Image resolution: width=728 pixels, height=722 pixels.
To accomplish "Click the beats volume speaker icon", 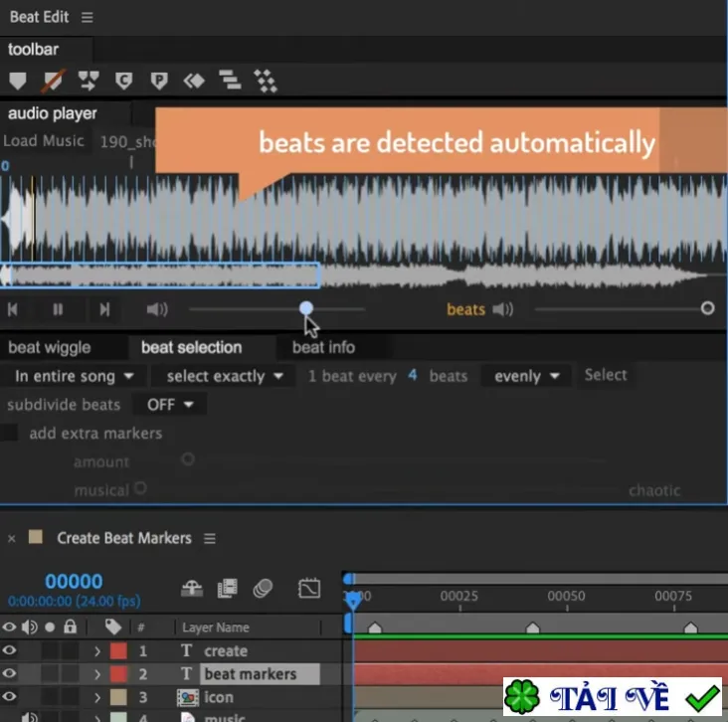I will tap(503, 309).
